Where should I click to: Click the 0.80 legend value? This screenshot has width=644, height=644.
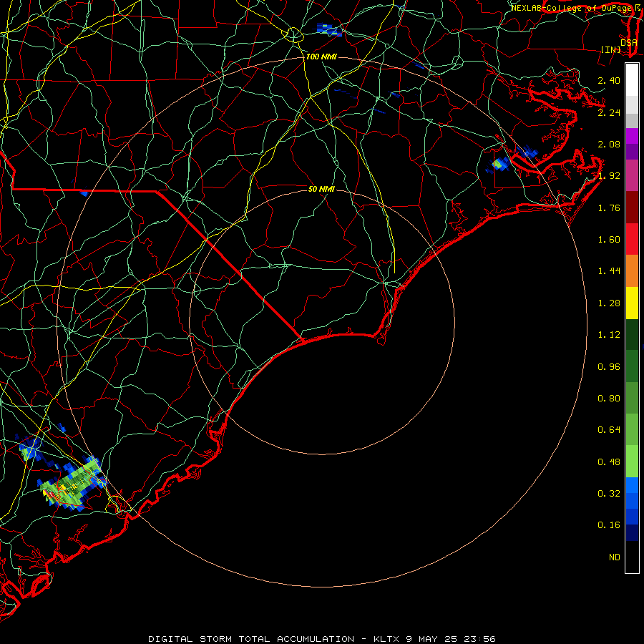609,399
